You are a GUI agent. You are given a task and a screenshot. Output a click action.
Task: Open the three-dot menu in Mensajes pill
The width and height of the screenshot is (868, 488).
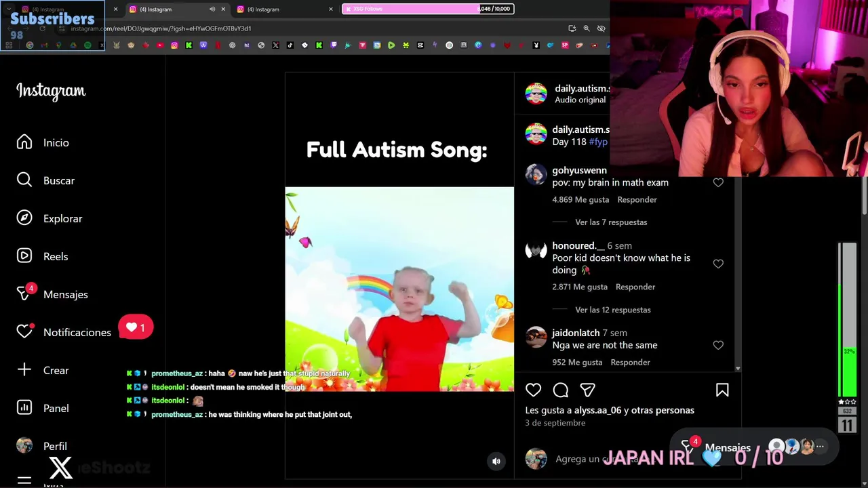[820, 447]
